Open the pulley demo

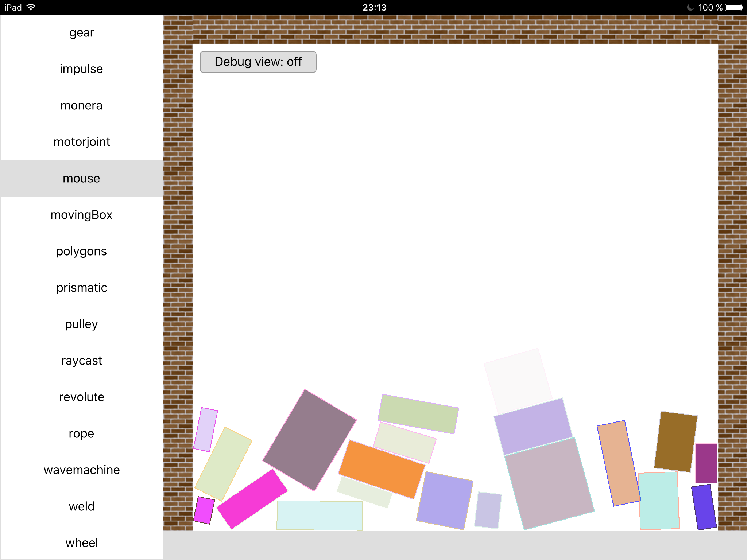[82, 324]
